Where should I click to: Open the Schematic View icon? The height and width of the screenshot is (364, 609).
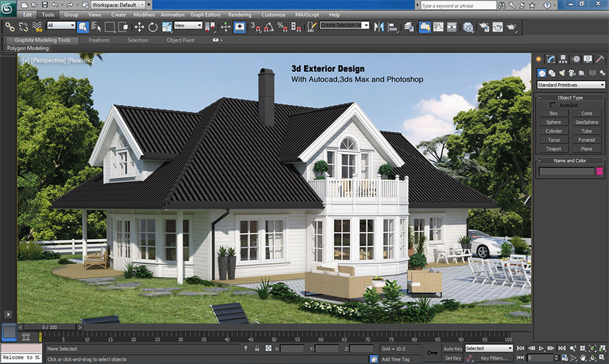452,27
